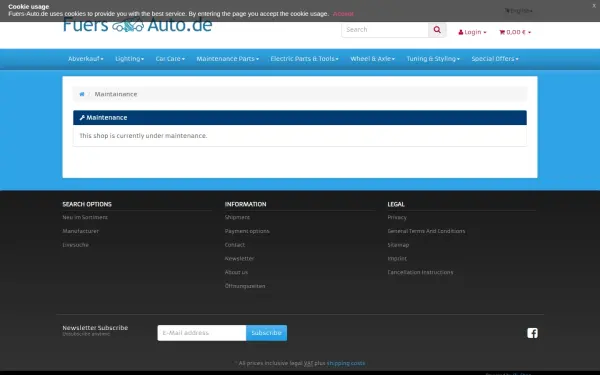The width and height of the screenshot is (600, 375).
Task: Expand the Maintenance Parts menu
Action: click(x=228, y=59)
